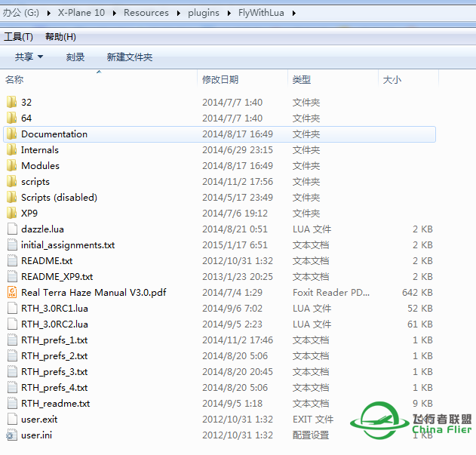Go to 办公 (G:) drive in address bar
Screen dimensions: 476x455
pos(20,13)
